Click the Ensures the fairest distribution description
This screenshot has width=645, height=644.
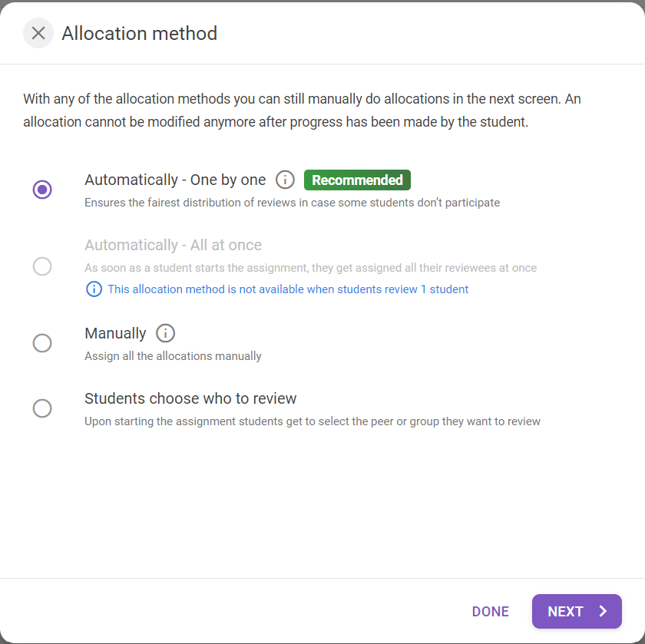(x=292, y=203)
